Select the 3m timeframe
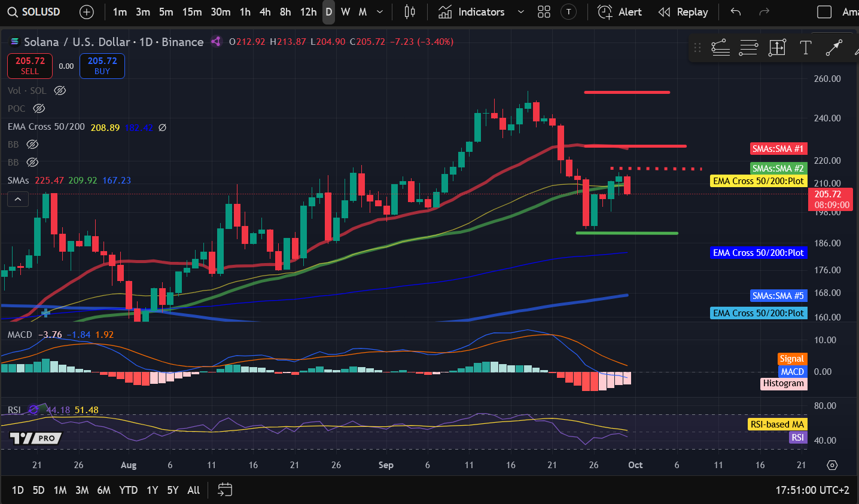The width and height of the screenshot is (859, 504). (x=143, y=12)
